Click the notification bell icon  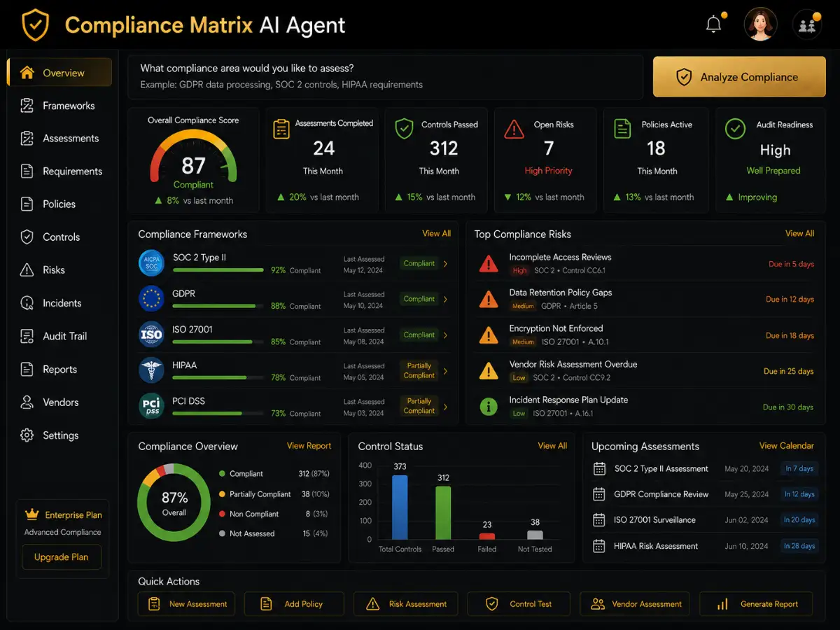pos(713,24)
